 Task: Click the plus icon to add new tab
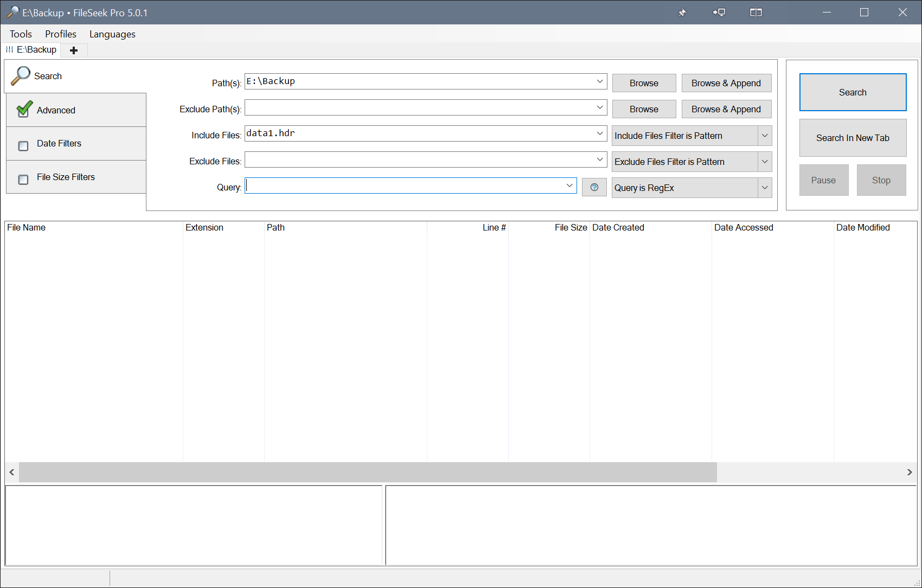click(74, 50)
